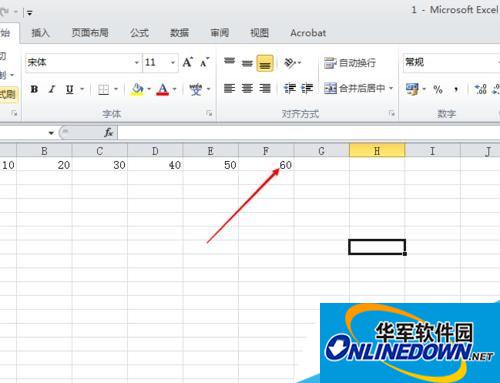Expand border options dropdown arrow

click(x=116, y=89)
